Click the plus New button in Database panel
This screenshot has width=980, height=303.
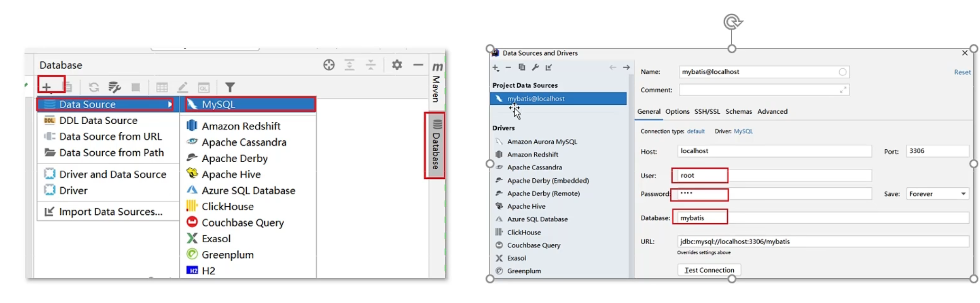(46, 87)
